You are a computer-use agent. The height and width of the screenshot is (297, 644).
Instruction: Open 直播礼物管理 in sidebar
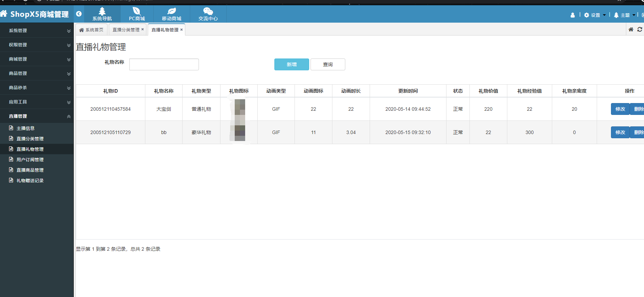pos(37,149)
